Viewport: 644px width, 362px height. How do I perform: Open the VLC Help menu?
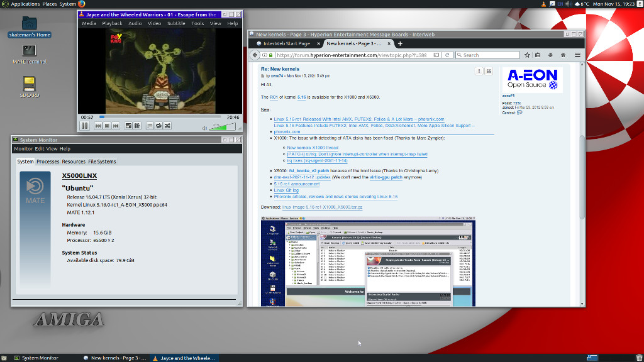click(x=233, y=23)
